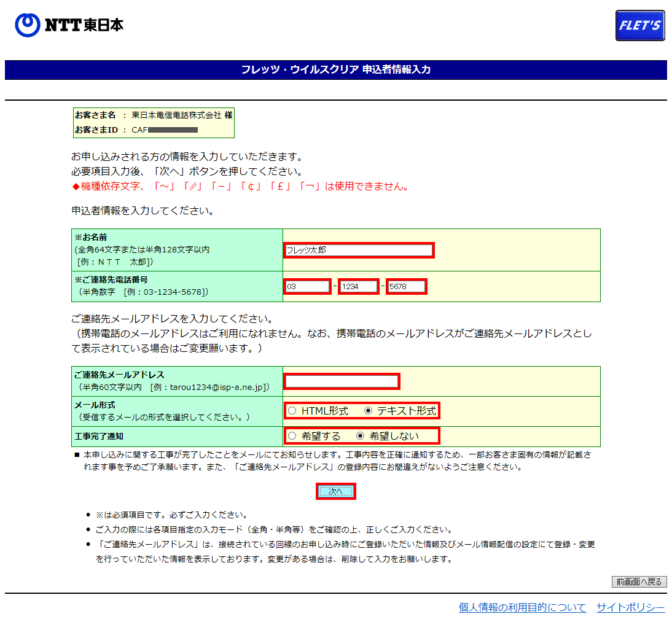
Task: Open the サイトポリシー link
Action: [630, 607]
